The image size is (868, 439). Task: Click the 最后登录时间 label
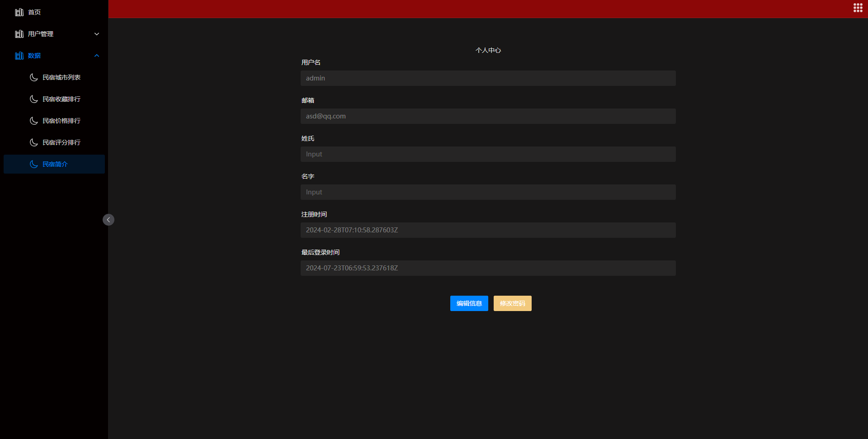coord(321,252)
